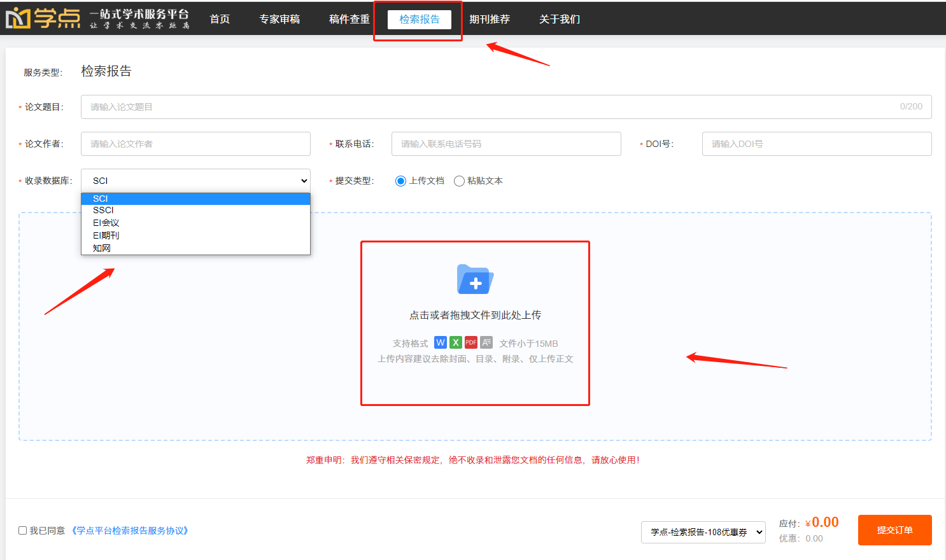This screenshot has height=560, width=946.
Task: Open the 学点平台检索报告服务协议 link
Action: (130, 530)
